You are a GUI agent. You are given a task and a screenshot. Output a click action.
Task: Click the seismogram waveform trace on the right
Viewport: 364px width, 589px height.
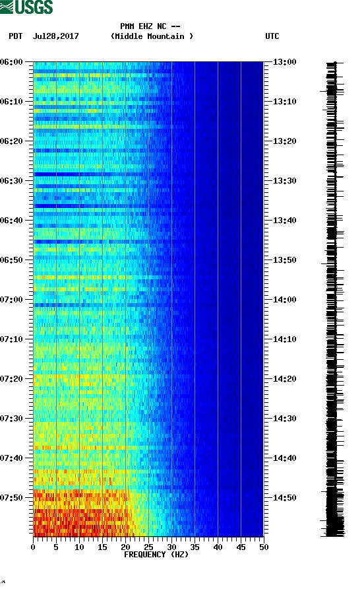332,299
